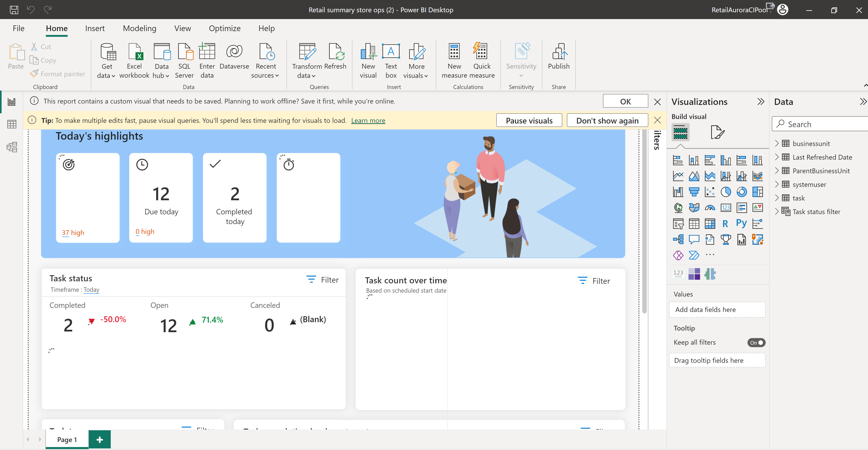
Task: Expand the task data field
Action: pos(777,198)
